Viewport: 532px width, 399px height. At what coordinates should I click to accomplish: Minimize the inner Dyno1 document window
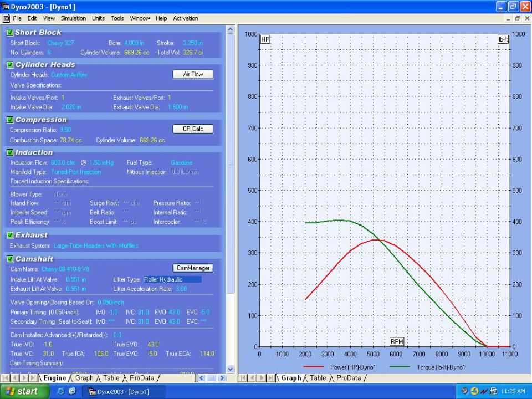tap(508, 18)
